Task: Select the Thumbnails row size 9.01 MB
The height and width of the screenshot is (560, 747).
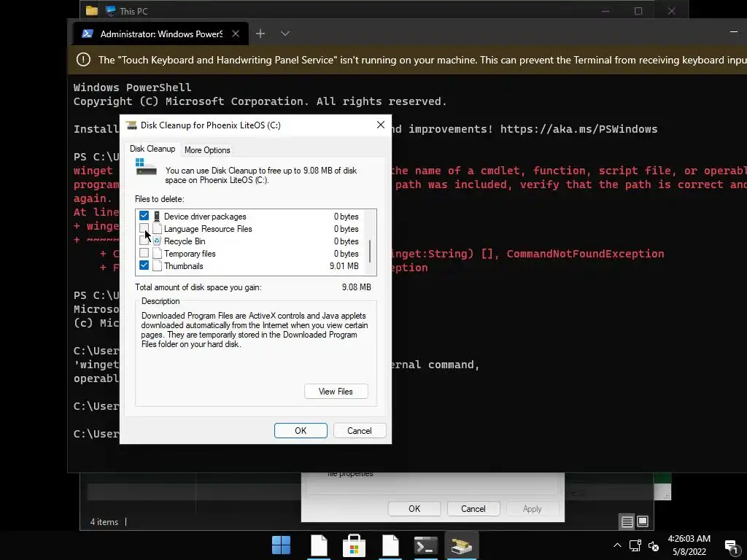Action: pos(344,265)
